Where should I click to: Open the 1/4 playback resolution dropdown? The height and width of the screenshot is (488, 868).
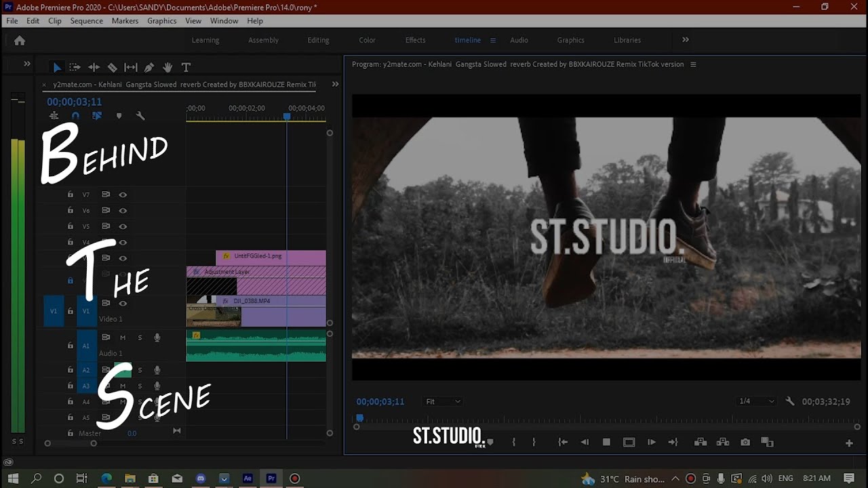tap(756, 401)
